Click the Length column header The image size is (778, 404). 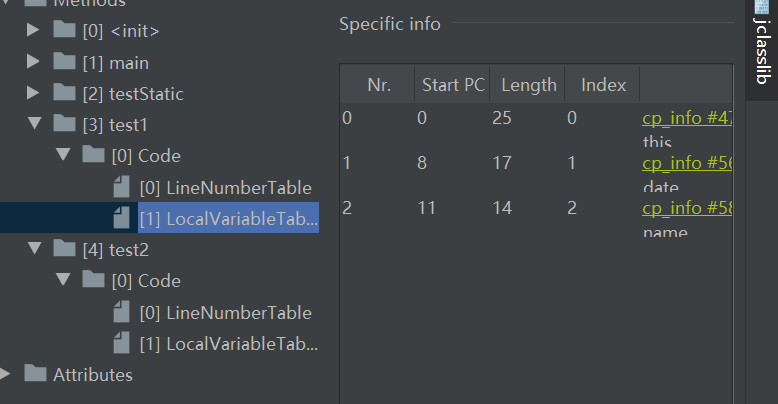pyautogui.click(x=528, y=85)
